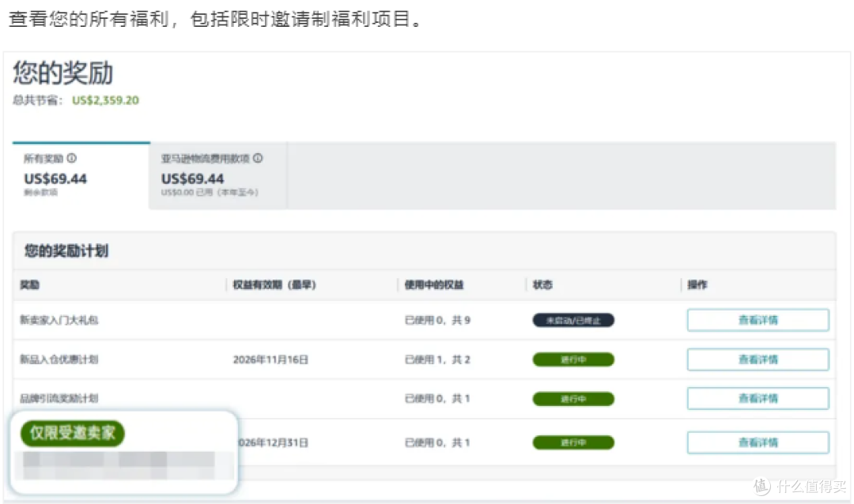Click the date 2026年11月16日

click(x=270, y=359)
